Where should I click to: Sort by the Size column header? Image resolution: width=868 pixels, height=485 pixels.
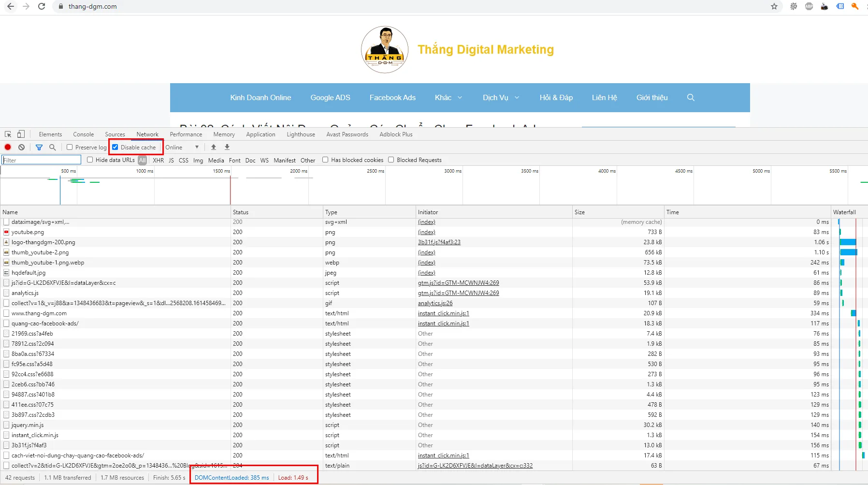click(x=618, y=212)
